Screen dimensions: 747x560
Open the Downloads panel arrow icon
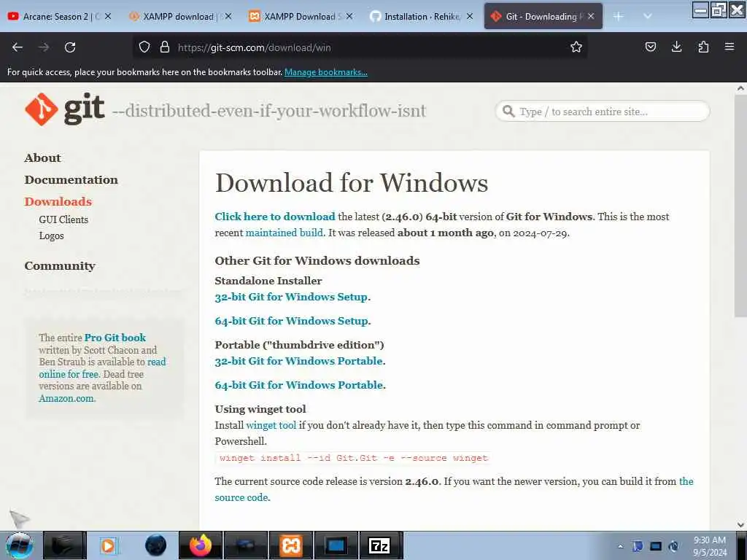point(676,47)
